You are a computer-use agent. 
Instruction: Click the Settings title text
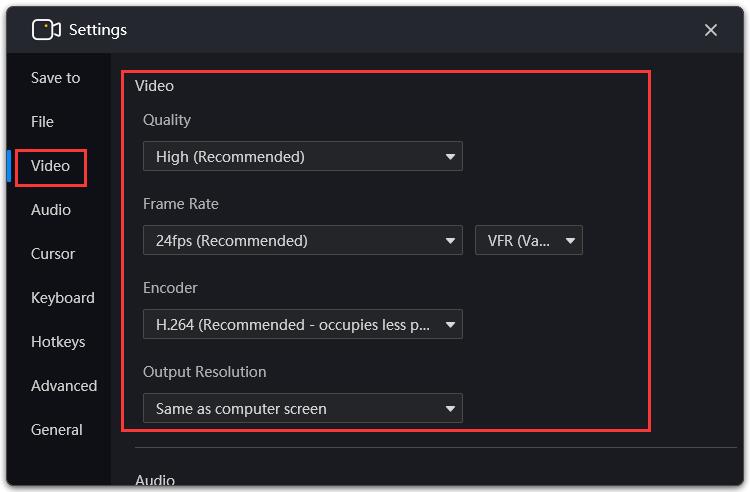click(x=98, y=30)
